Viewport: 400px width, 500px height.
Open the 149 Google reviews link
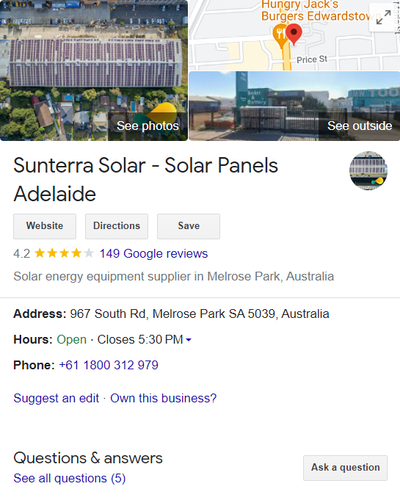point(154,254)
